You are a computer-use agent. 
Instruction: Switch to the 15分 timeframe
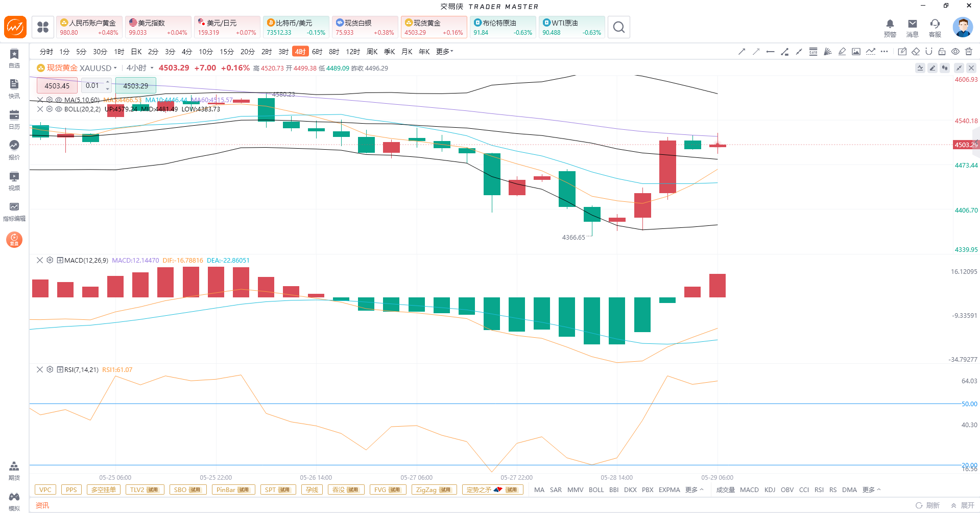(x=227, y=52)
